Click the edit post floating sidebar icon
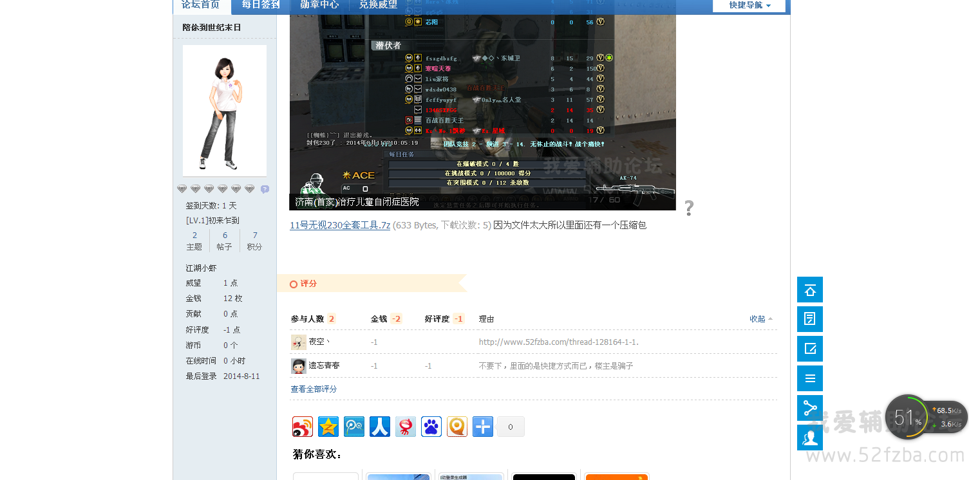This screenshot has height=480, width=980. [809, 349]
